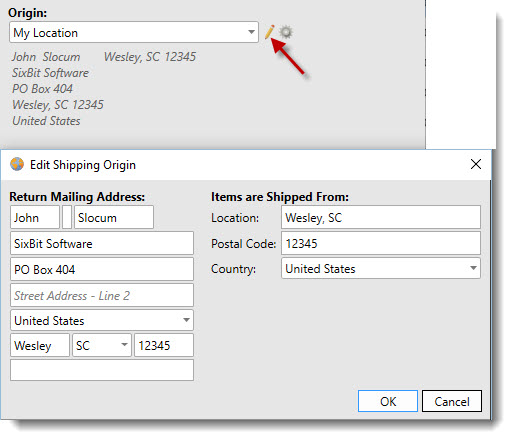Expand the My Location origin dropdown
This screenshot has width=513, height=441.
pos(134,32)
